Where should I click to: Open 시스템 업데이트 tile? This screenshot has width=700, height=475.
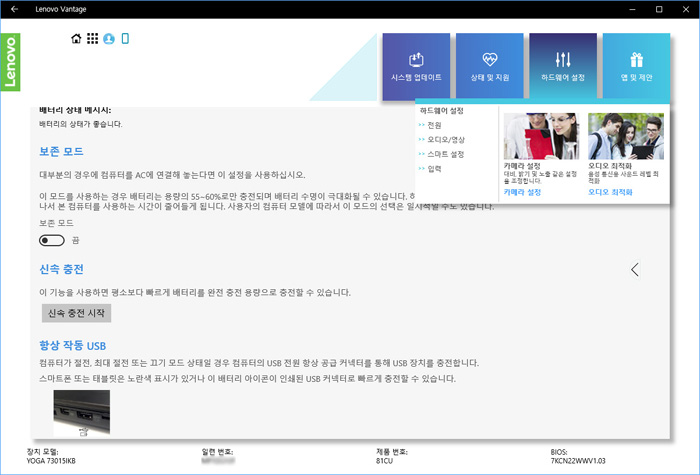[416, 66]
